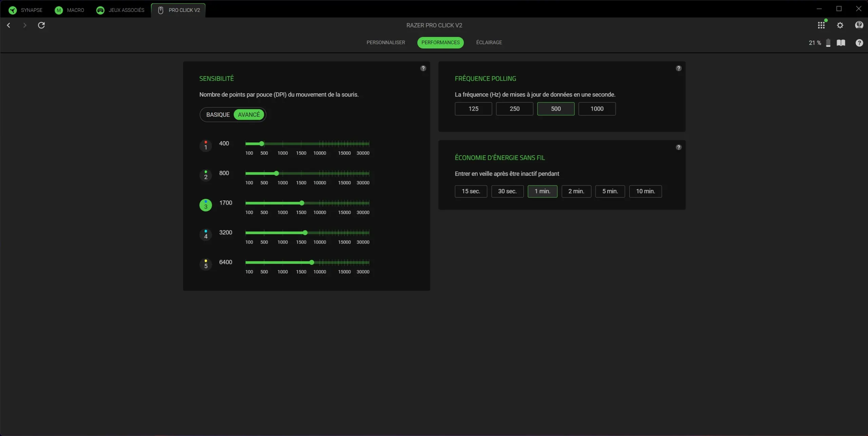The width and height of the screenshot is (868, 436).
Task: Open the Jeux Associés tab
Action: [120, 10]
